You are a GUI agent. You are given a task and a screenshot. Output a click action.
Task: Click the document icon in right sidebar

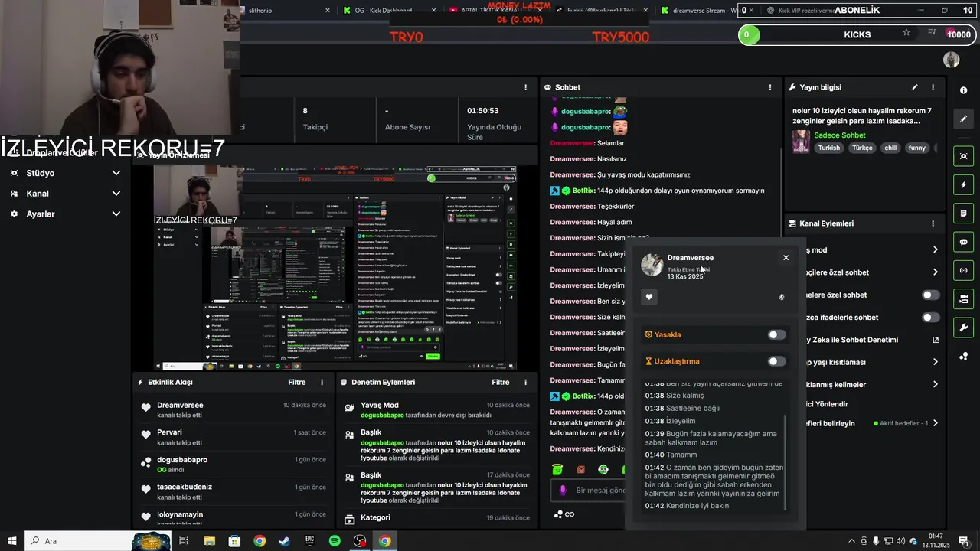pos(963,214)
